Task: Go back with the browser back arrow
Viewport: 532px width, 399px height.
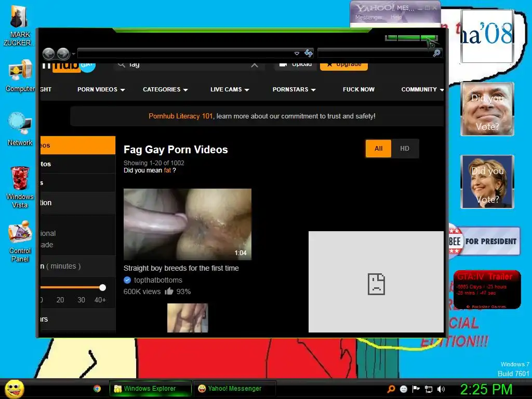Action: pyautogui.click(x=48, y=54)
